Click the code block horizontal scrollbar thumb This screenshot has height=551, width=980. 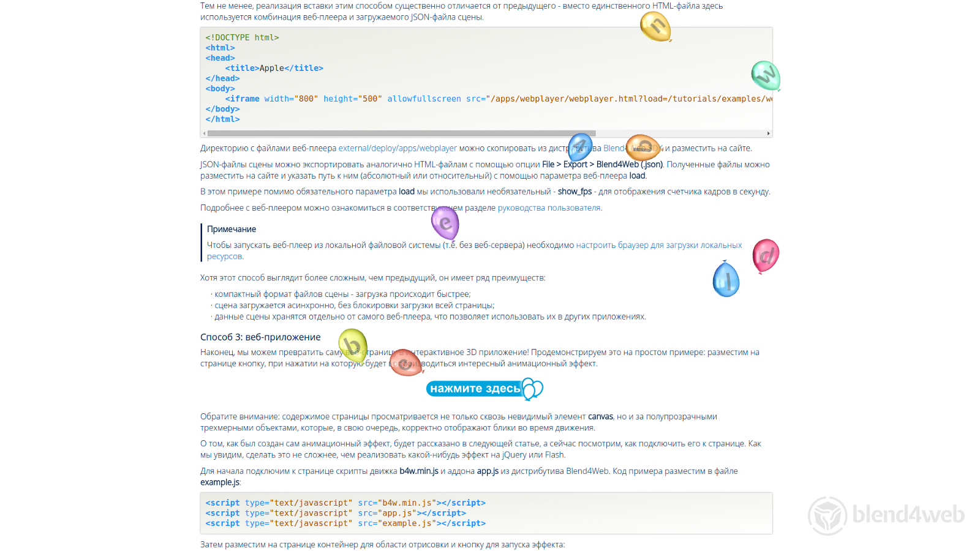(401, 133)
